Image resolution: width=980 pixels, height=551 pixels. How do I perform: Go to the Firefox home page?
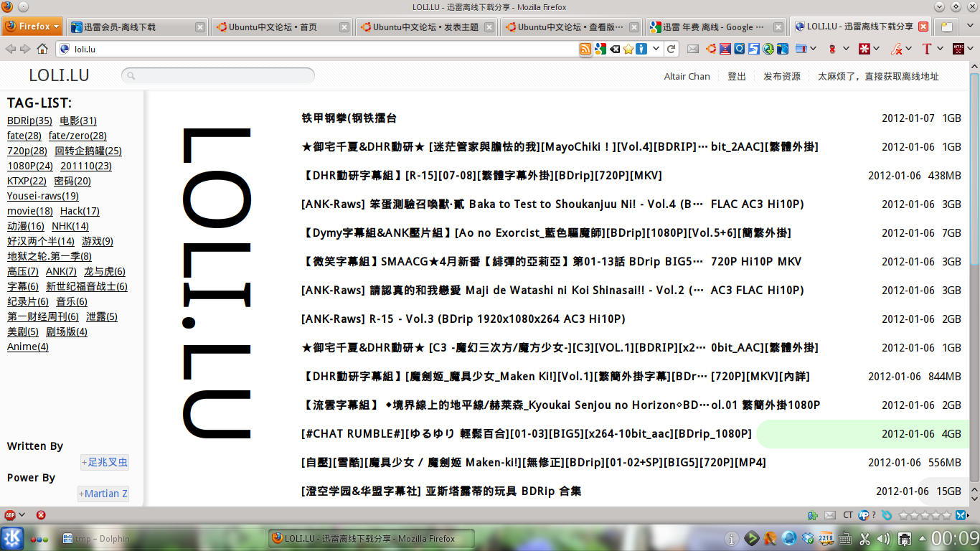[43, 49]
